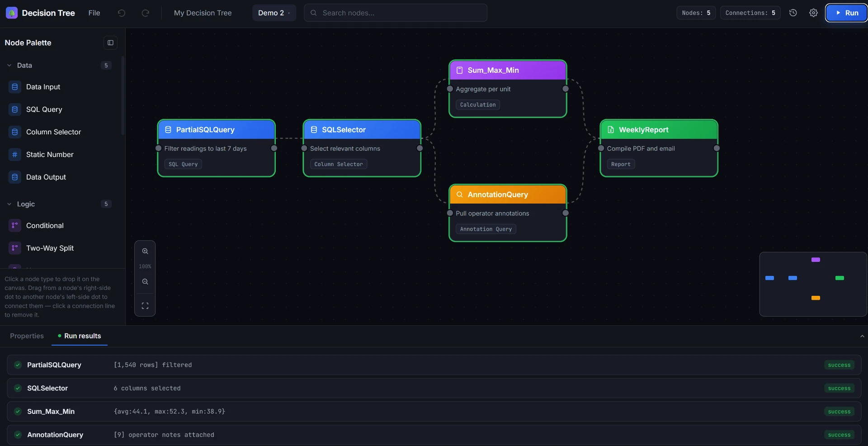The width and height of the screenshot is (868, 446).
Task: Zoom in on the canvas
Action: click(145, 251)
